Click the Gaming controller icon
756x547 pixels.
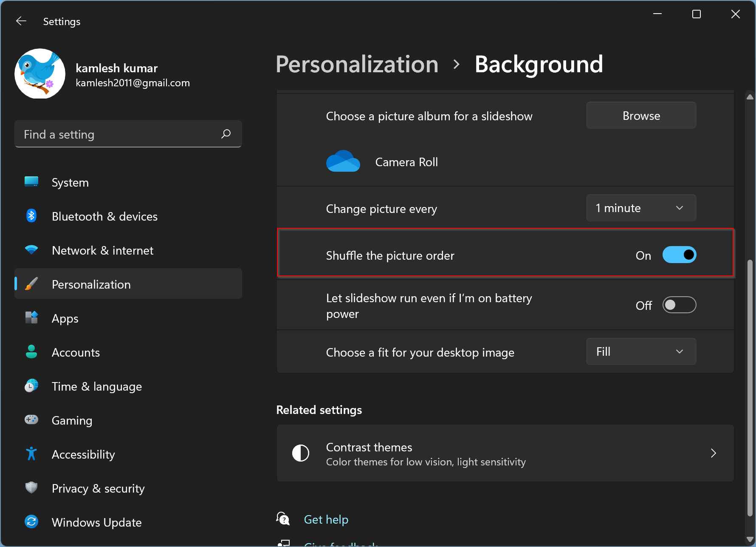31,419
